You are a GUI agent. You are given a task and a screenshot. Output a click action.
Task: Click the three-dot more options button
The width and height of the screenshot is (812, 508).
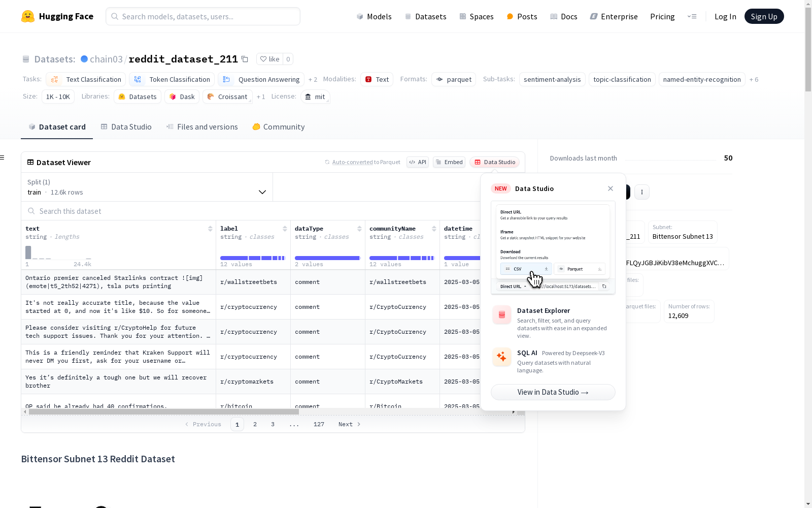(642, 192)
